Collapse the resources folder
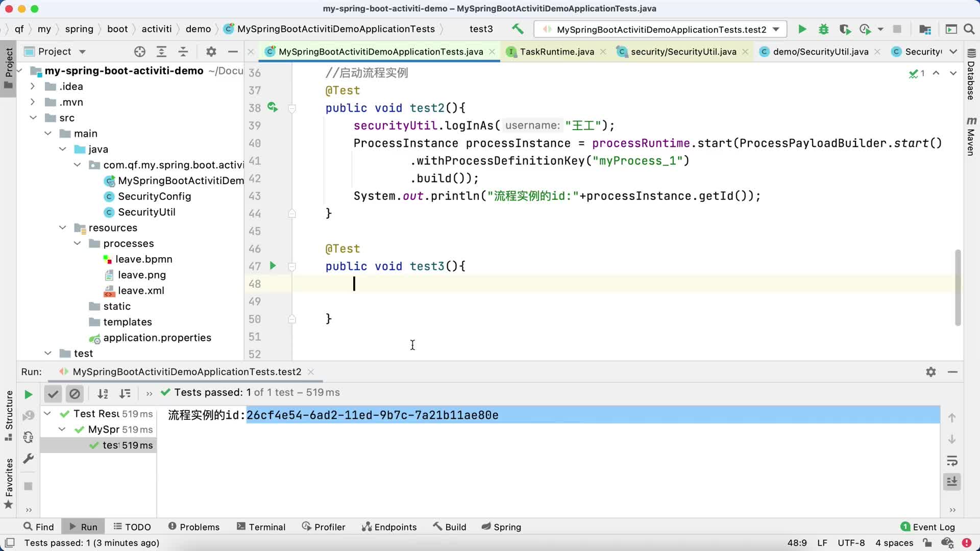 click(x=62, y=228)
